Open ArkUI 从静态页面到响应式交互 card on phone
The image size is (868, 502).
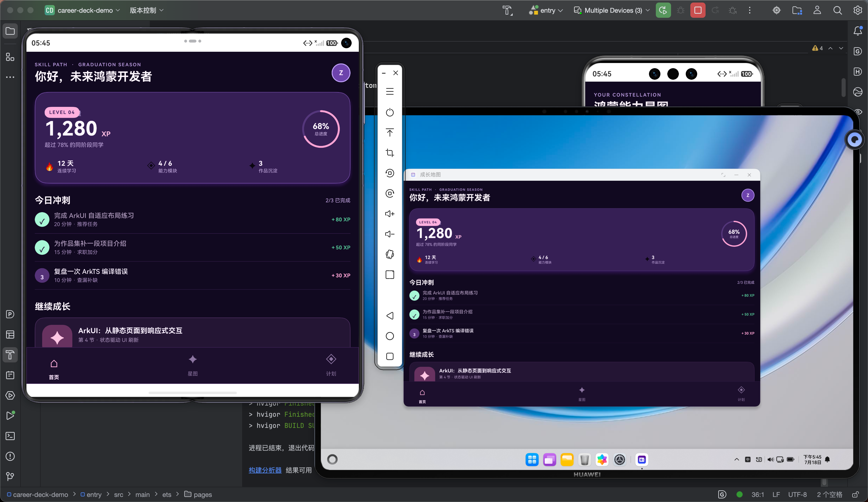(x=193, y=333)
